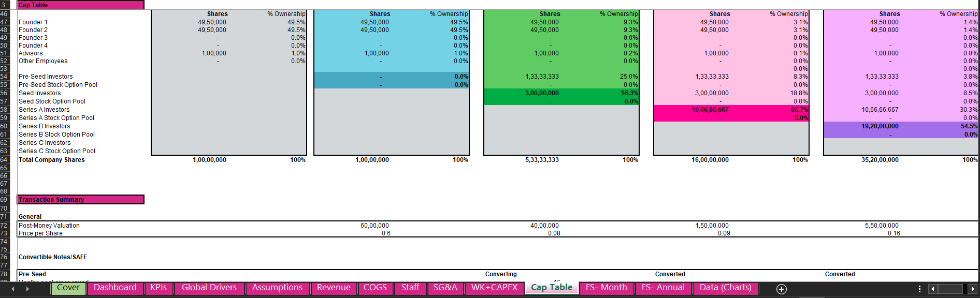This screenshot has height=298, width=980.
Task: Click horizontal scrollbar right arrow
Action: pos(973,289)
